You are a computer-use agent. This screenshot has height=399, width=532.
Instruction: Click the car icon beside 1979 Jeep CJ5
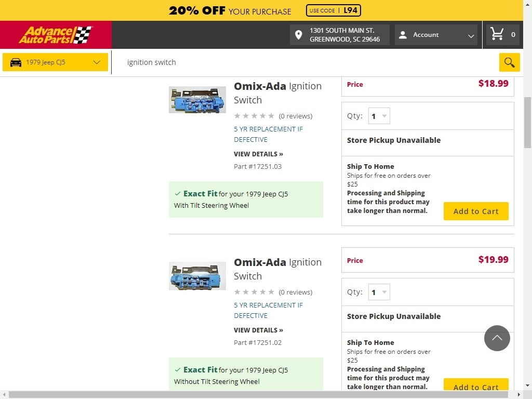pyautogui.click(x=16, y=62)
